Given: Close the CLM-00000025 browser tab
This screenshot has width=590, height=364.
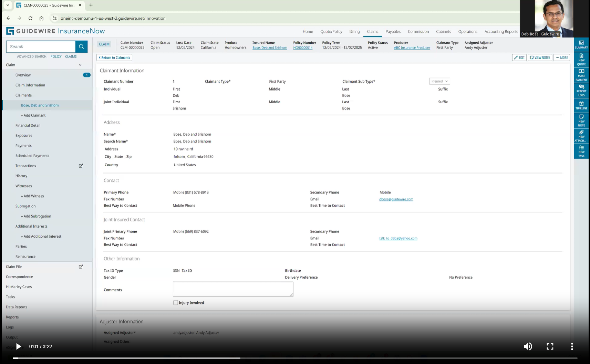Looking at the screenshot, I should 80,5.
